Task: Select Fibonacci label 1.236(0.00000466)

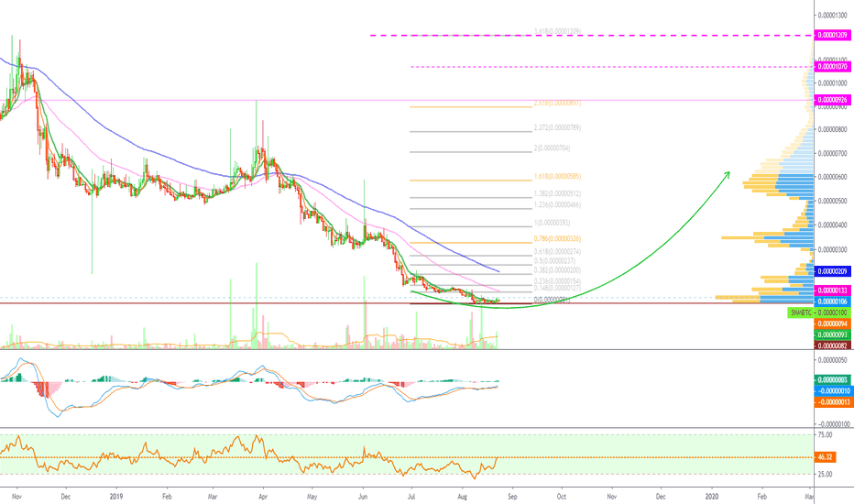Action: 557,205
